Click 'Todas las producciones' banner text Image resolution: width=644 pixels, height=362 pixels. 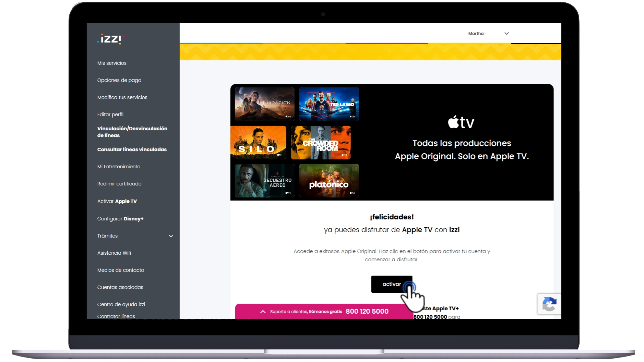point(462,143)
